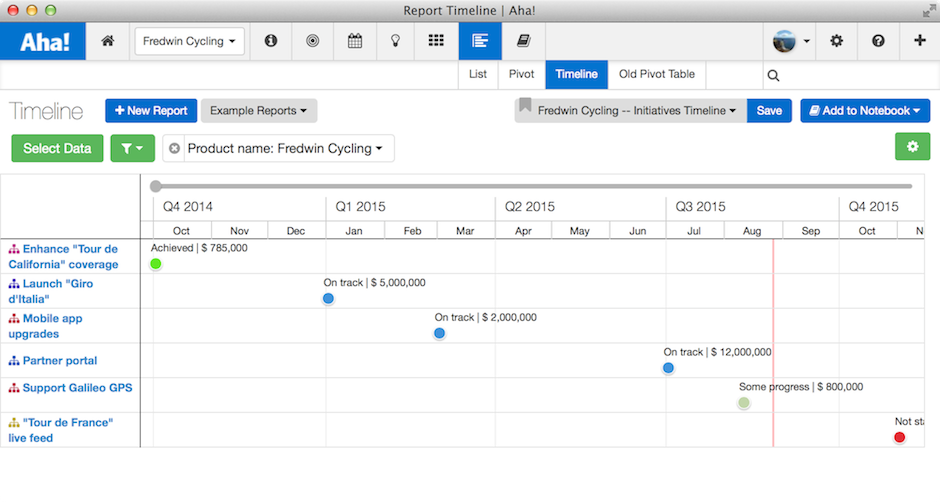Open Product name: Fredwin Cycling filter dropdown
940x502 pixels.
pos(285,148)
